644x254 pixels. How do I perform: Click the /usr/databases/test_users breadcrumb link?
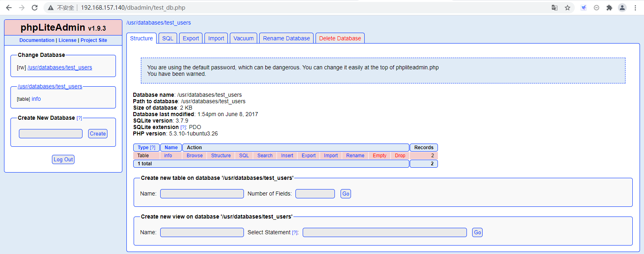[159, 23]
